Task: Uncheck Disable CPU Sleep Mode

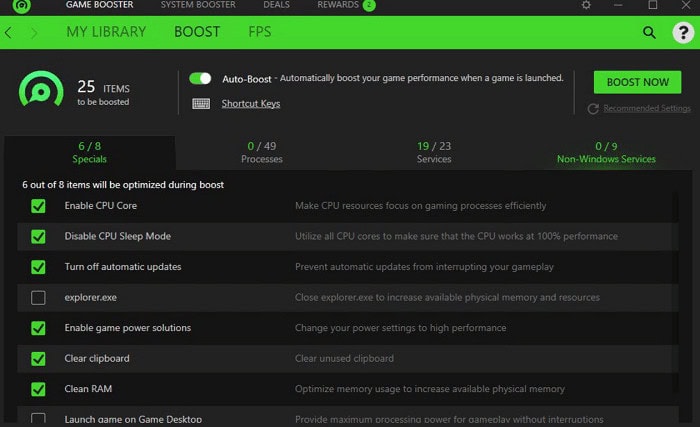Action: [38, 236]
